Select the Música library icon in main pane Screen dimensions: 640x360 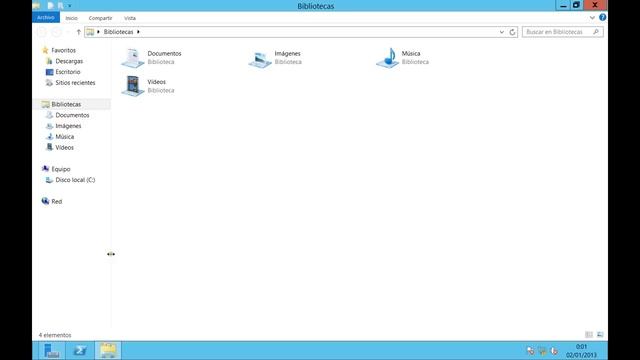point(387,58)
